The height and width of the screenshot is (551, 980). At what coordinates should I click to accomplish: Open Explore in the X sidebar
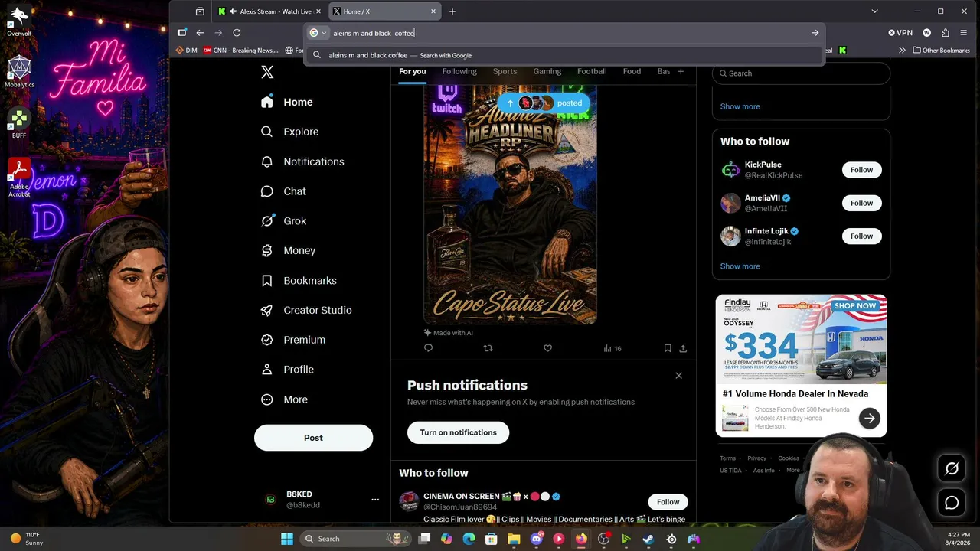(x=289, y=132)
